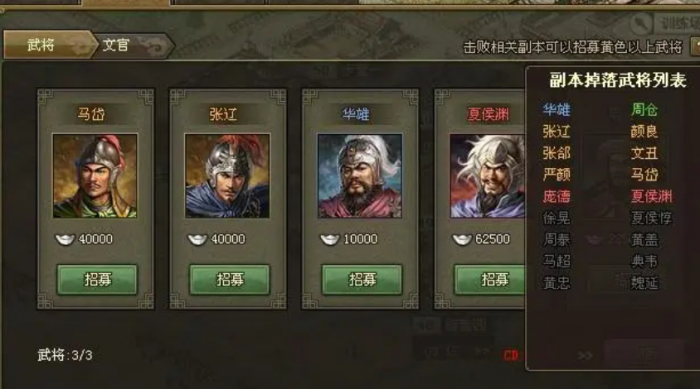Click 华雄 general portrait
Screen dimensions: 700x389
click(360, 176)
